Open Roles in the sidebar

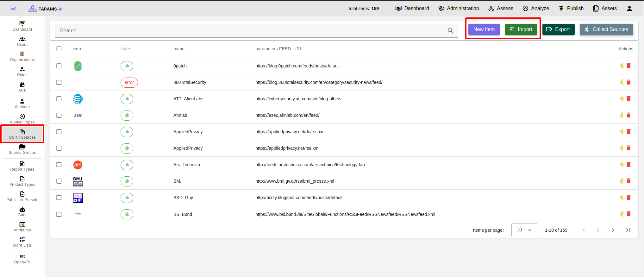[x=22, y=72]
